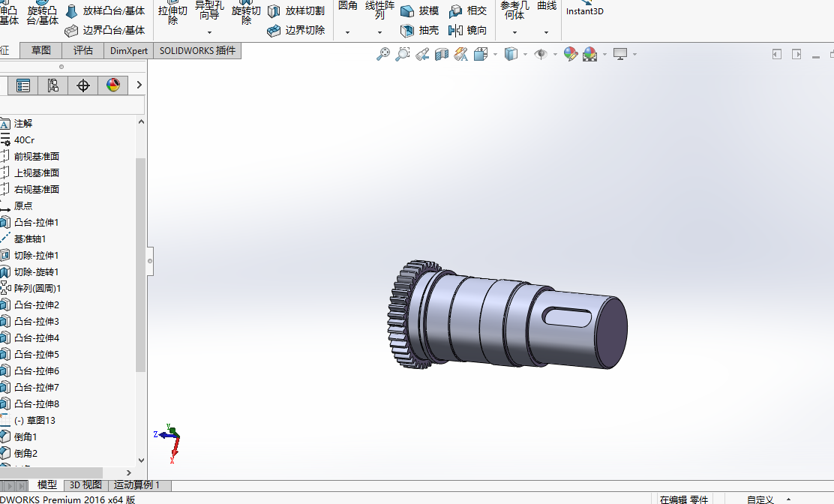Click the Edit Appearance icon
The image size is (834, 504).
(x=570, y=54)
